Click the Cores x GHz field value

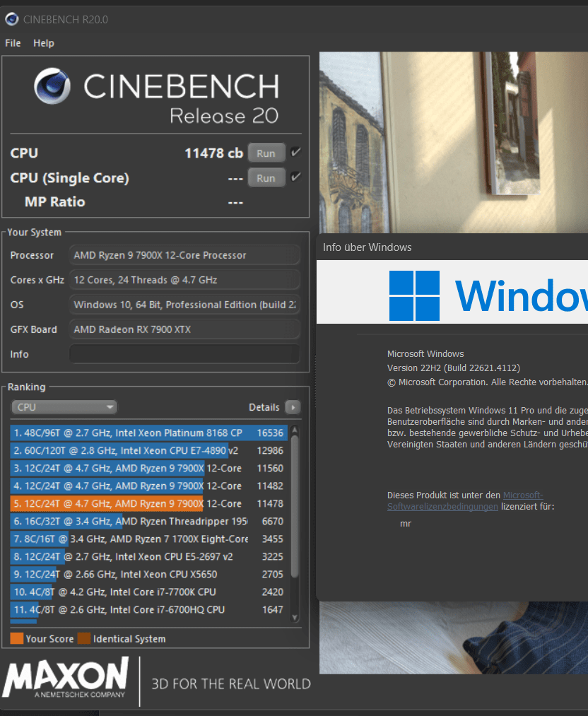184,280
